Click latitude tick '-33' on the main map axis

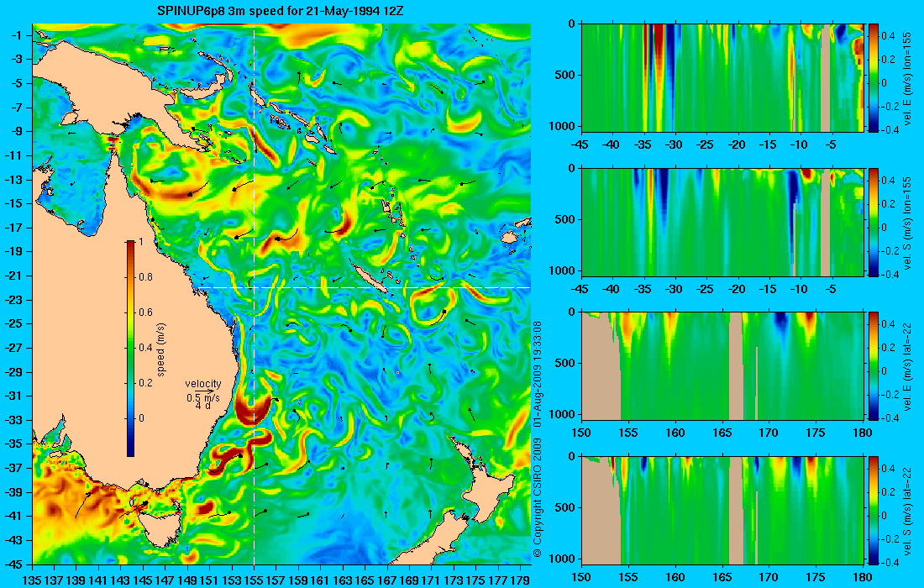pos(14,420)
